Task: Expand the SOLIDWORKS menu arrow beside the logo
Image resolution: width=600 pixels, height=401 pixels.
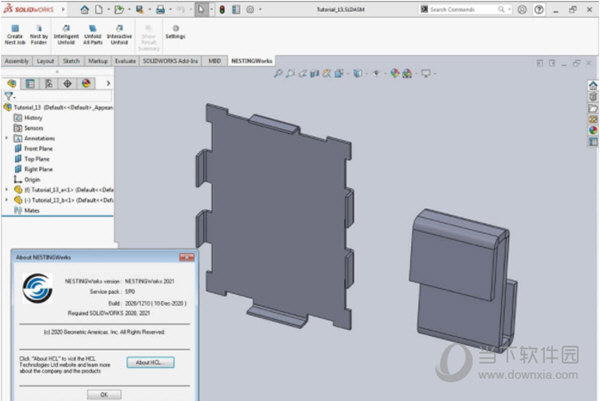Action: tap(64, 9)
